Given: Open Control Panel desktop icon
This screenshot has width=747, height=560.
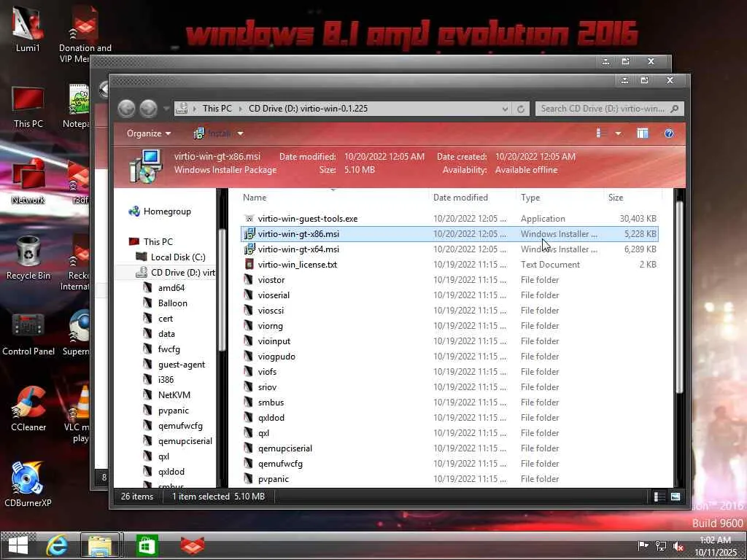Looking at the screenshot, I should [x=28, y=334].
